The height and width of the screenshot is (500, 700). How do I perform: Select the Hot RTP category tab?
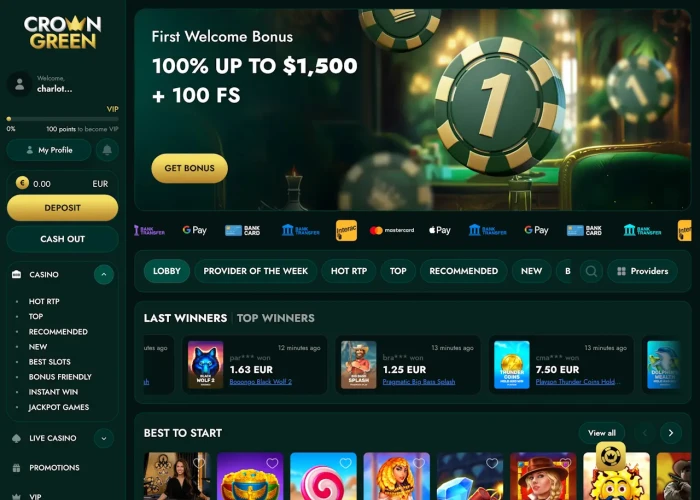pyautogui.click(x=349, y=271)
